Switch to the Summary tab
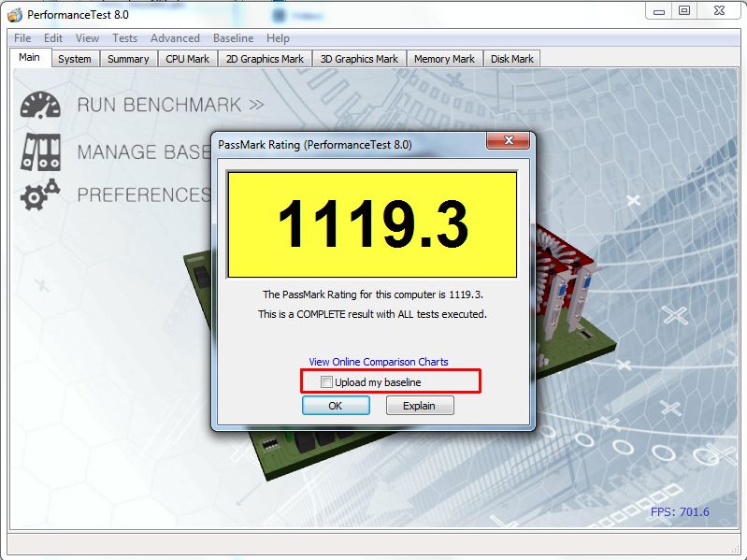This screenshot has height=560, width=747. (128, 59)
